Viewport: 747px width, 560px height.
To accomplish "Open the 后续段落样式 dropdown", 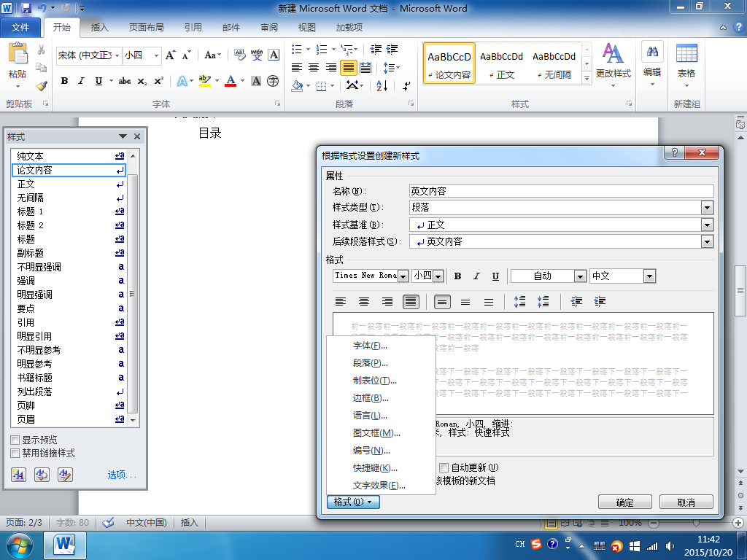I will pos(707,242).
